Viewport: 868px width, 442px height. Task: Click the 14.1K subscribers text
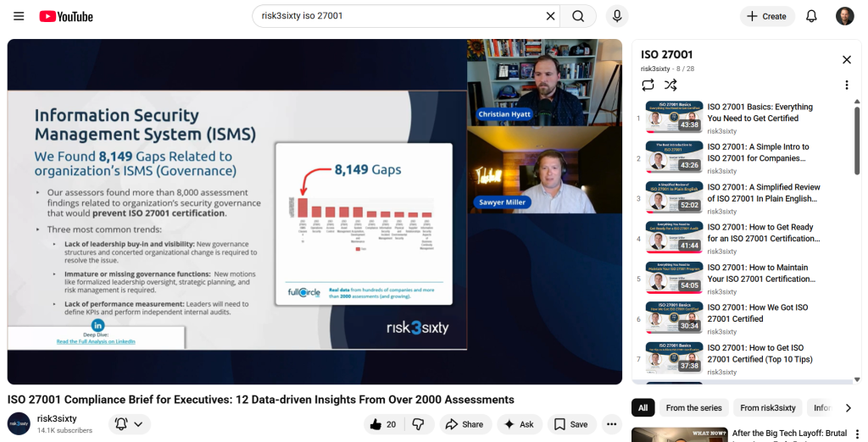point(64,430)
